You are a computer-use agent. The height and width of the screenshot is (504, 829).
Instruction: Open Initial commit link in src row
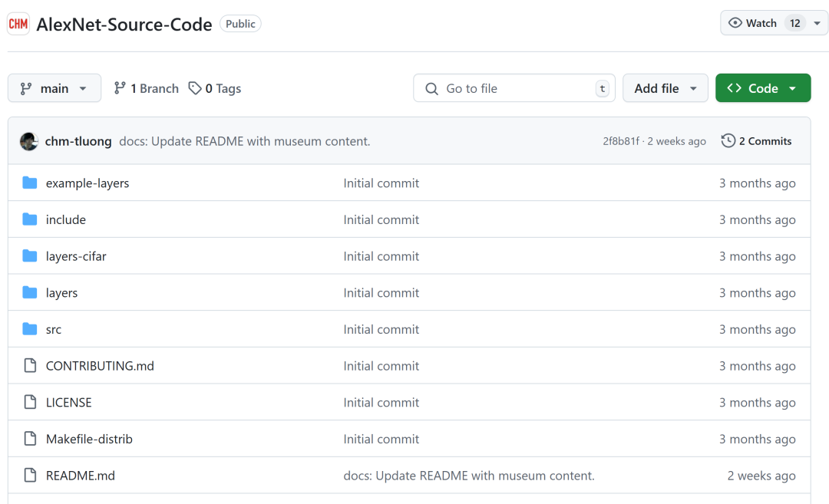pos(381,330)
